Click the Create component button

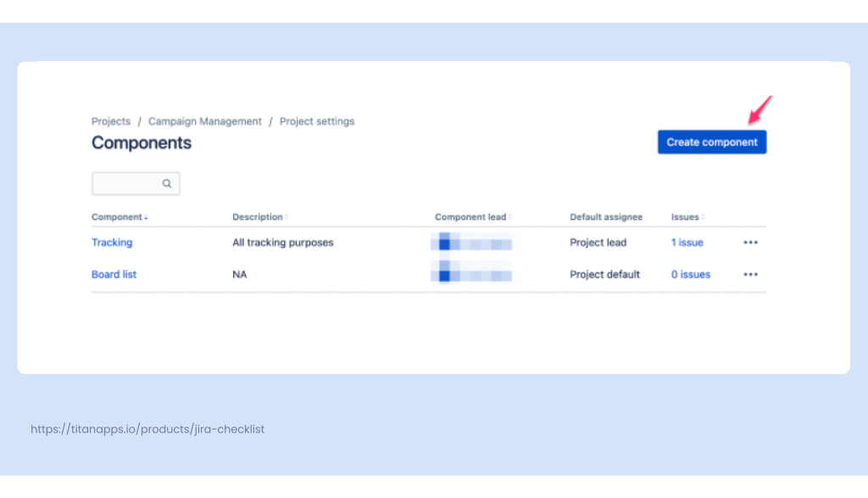(x=711, y=142)
